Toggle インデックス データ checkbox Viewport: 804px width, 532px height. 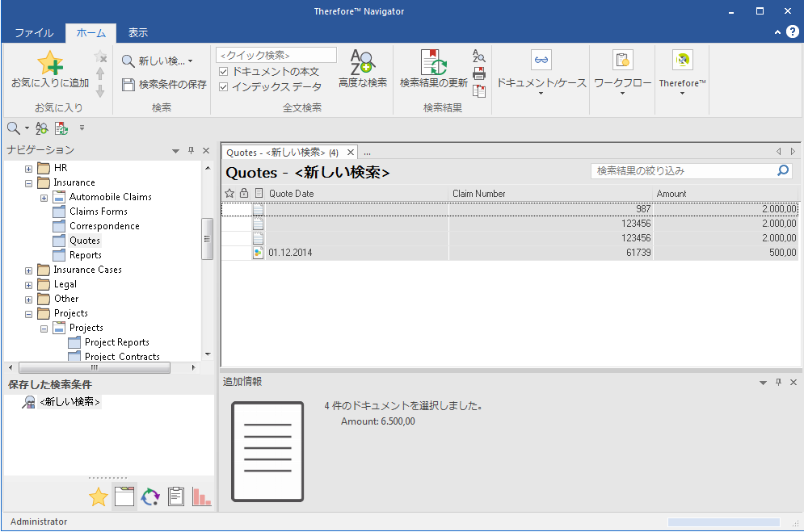pos(224,87)
